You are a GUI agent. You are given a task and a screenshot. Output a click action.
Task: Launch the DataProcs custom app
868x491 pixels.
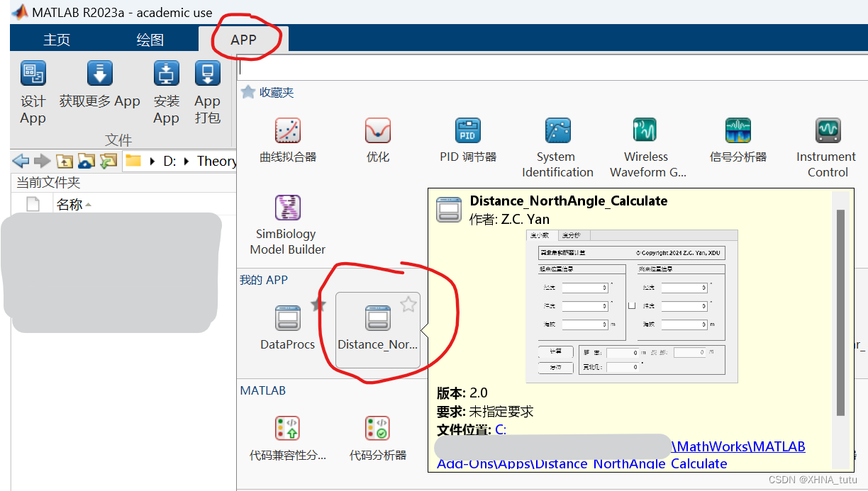click(x=288, y=327)
